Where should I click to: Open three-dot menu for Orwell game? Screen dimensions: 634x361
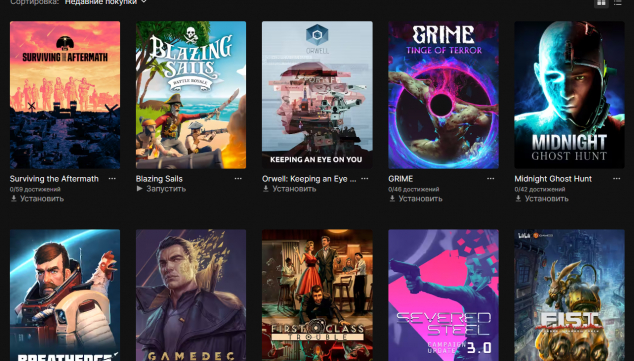pos(364,179)
